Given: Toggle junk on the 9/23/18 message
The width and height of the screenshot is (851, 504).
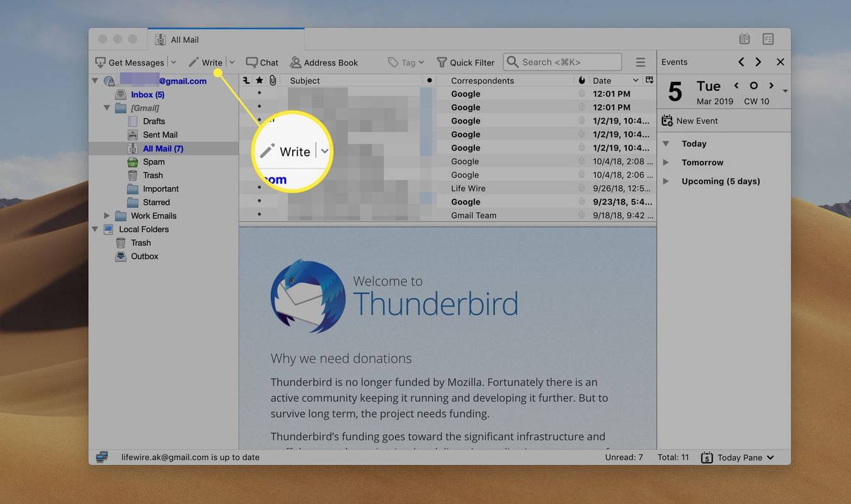Looking at the screenshot, I should 581,202.
